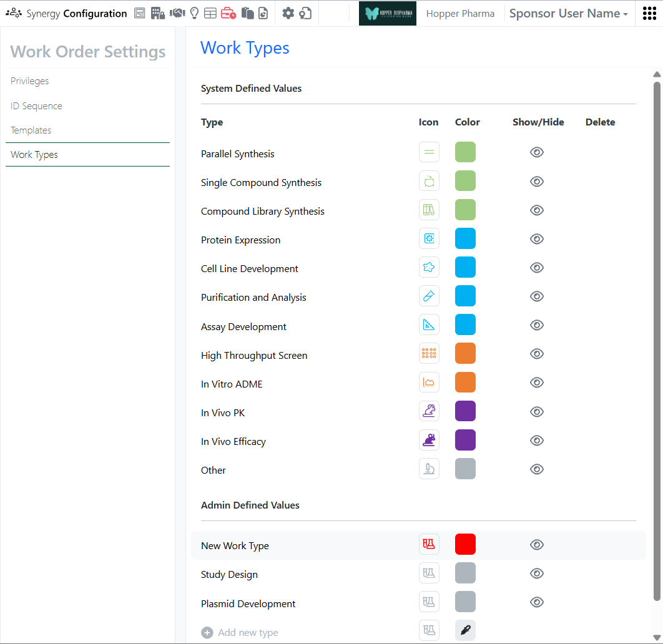This screenshot has height=644, width=663.
Task: Expand the Sponsor User Name dropdown
Action: coord(568,14)
